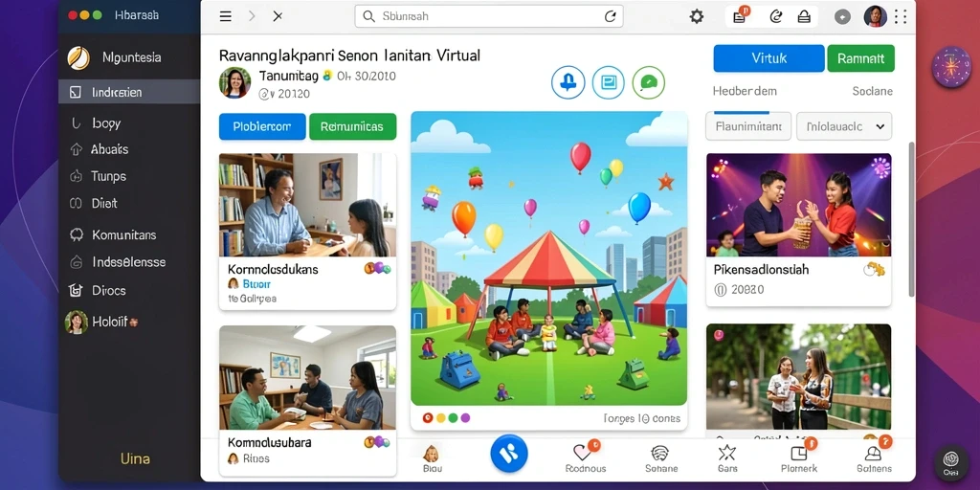Viewport: 980px width, 490px height.
Task: Open the central cartoon tent image
Action: (x=548, y=258)
